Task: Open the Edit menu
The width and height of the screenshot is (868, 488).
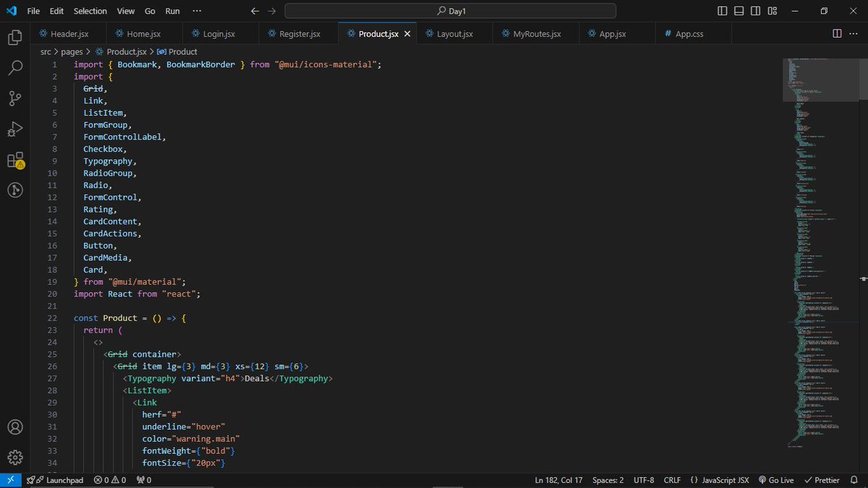Action: coord(57,11)
